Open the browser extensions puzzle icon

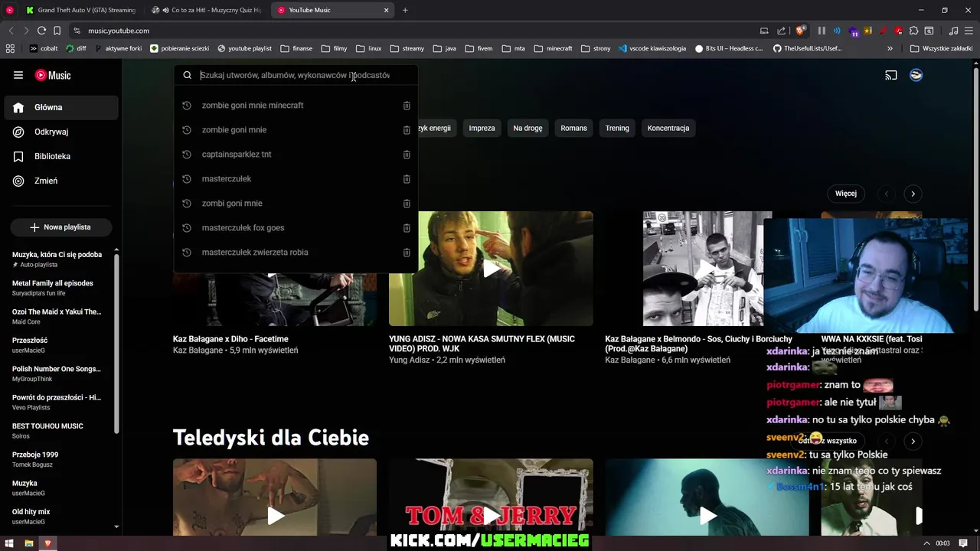(913, 31)
